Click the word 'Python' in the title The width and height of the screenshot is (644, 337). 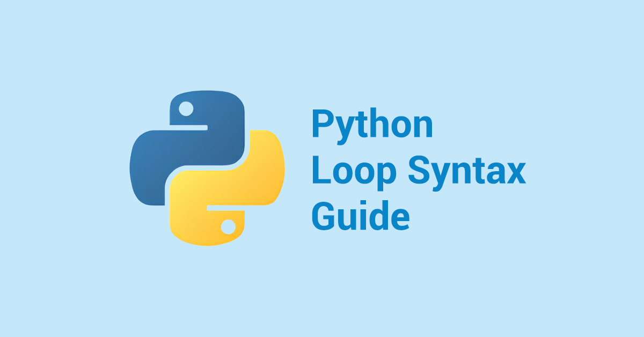372,124
